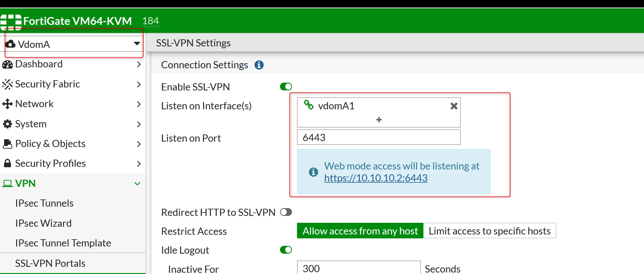Image resolution: width=644 pixels, height=274 pixels.
Task: Click the Redirect HTTP to SSL-VPN label
Action: (218, 212)
